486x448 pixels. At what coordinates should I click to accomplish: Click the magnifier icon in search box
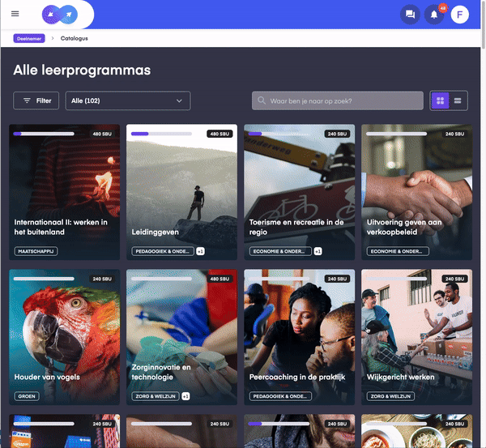[262, 100]
